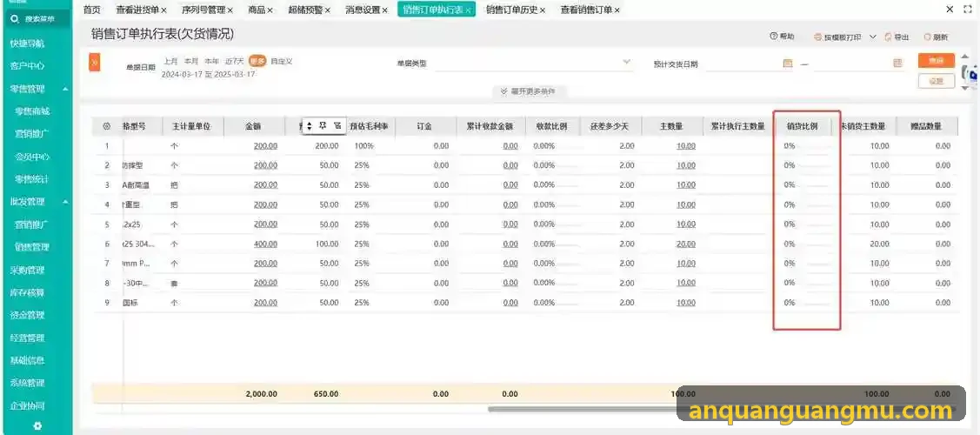Open the settings gear at sidebar bottom
980x435 pixels.
click(37, 425)
